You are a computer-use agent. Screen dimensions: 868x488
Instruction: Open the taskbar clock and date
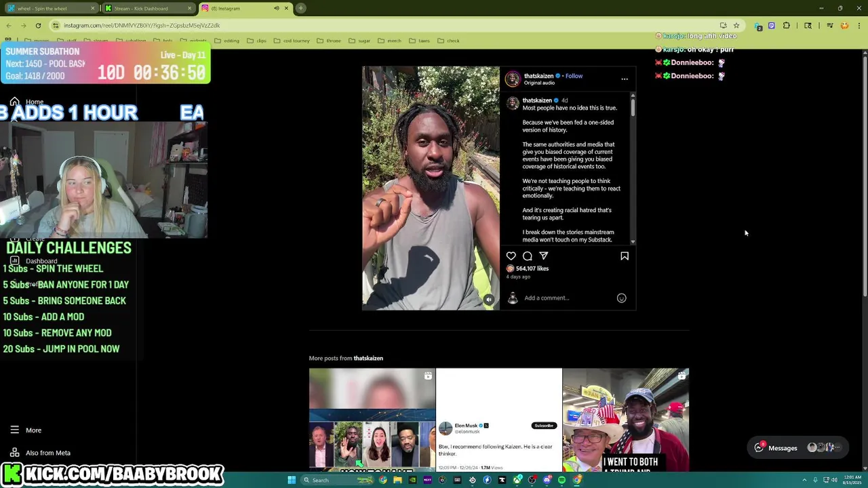852,480
